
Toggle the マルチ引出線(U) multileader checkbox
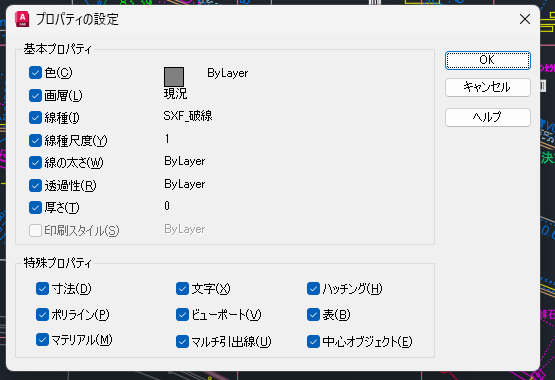(x=182, y=341)
